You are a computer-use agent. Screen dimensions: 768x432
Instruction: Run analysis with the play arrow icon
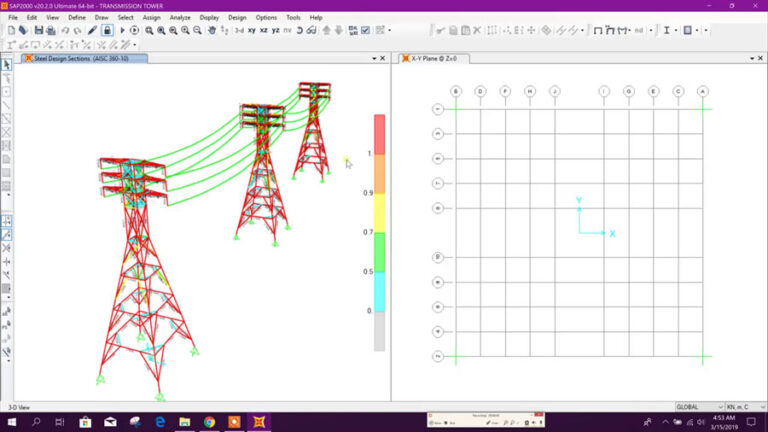123,30
